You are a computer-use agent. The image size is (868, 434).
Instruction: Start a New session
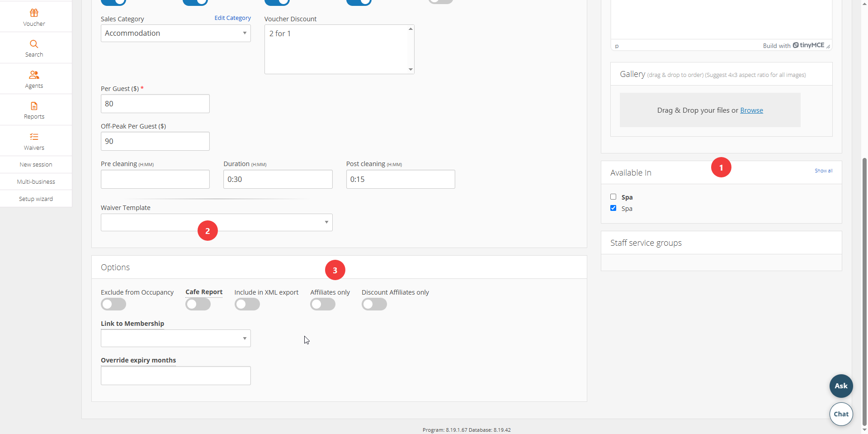(x=36, y=165)
